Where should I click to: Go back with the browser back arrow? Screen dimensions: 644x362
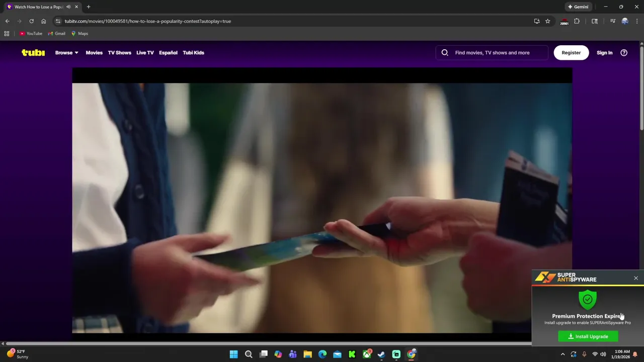point(7,21)
